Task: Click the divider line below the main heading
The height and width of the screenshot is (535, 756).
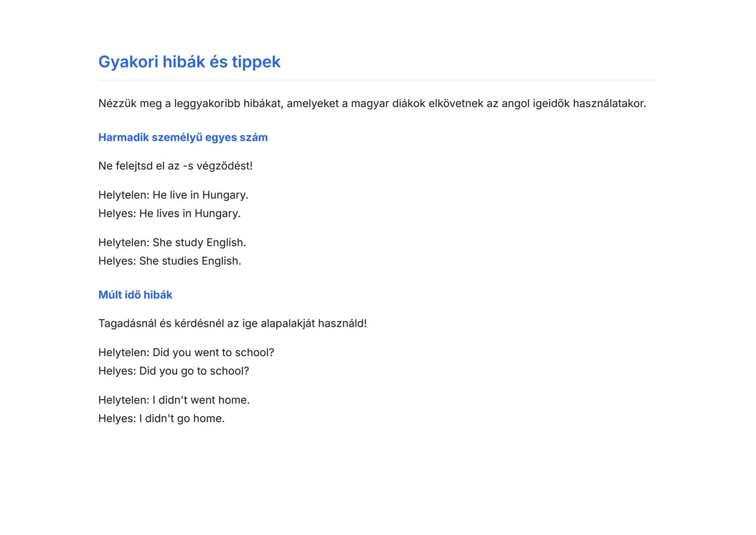Action: (378, 80)
